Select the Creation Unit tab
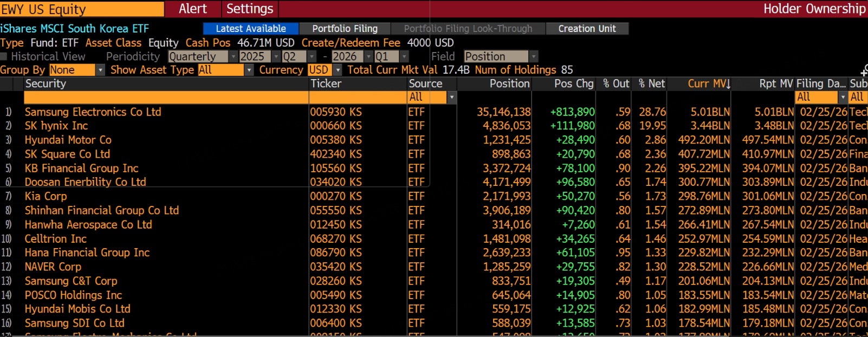The image size is (868, 337). point(587,29)
